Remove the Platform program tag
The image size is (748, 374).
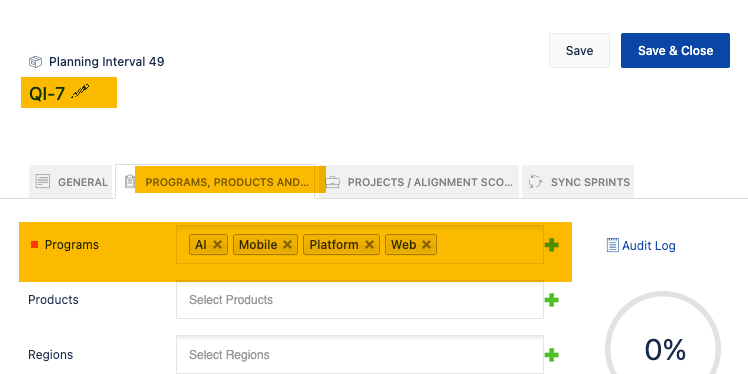click(369, 245)
